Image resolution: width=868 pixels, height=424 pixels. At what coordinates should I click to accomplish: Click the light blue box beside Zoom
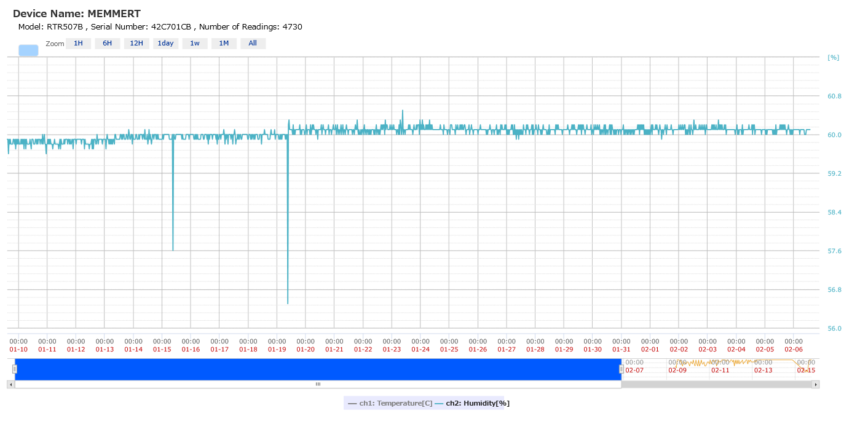point(28,50)
